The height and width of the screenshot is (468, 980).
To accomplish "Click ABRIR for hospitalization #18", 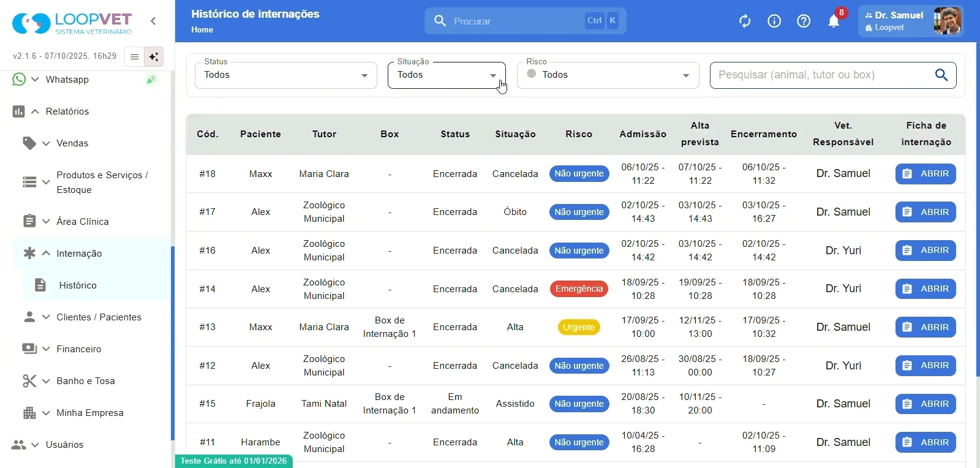I will pyautogui.click(x=925, y=174).
